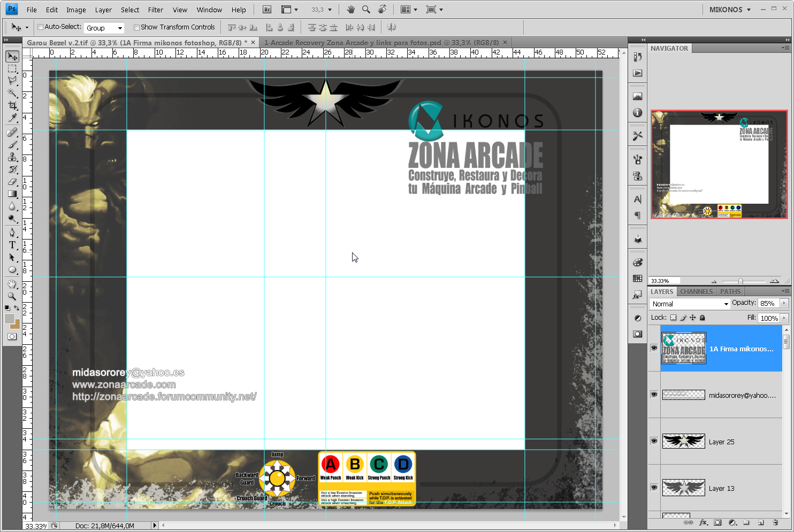The image size is (794, 532).
Task: Select the Magic Wand tool
Action: coord(12,93)
